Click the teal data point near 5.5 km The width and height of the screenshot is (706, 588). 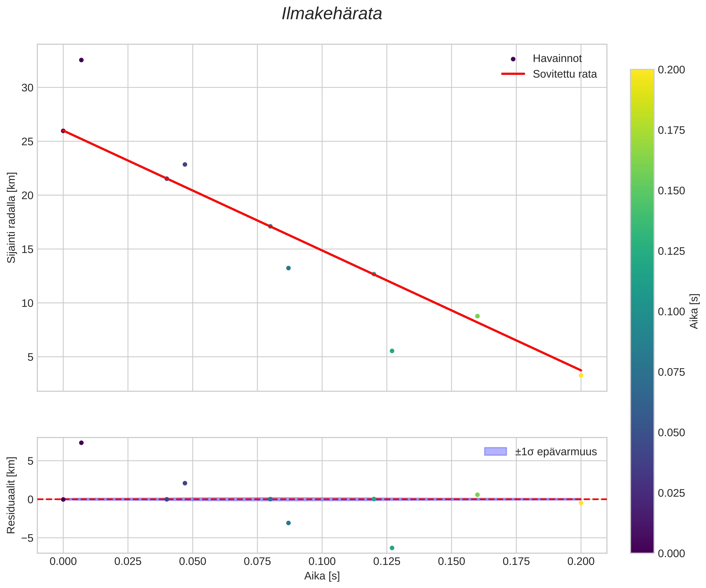click(392, 351)
